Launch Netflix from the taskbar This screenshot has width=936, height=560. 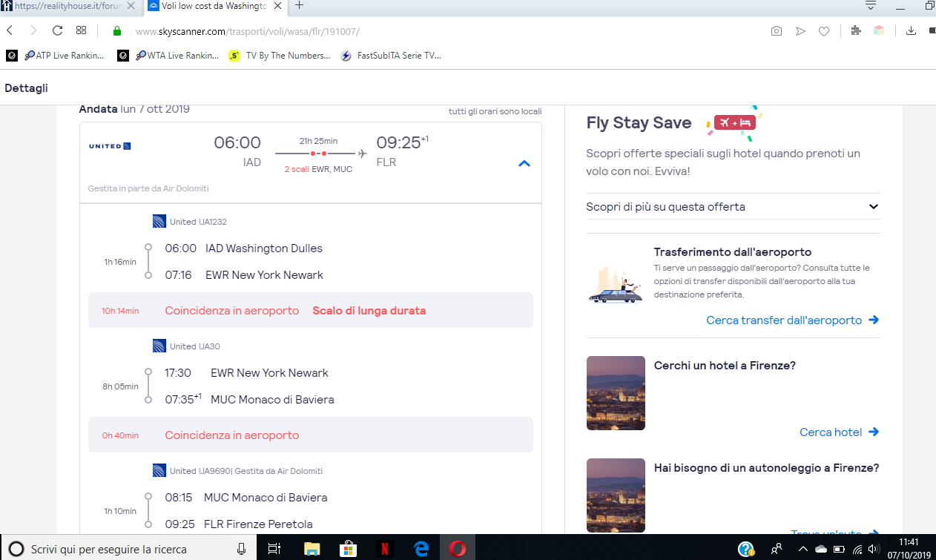pyautogui.click(x=385, y=549)
